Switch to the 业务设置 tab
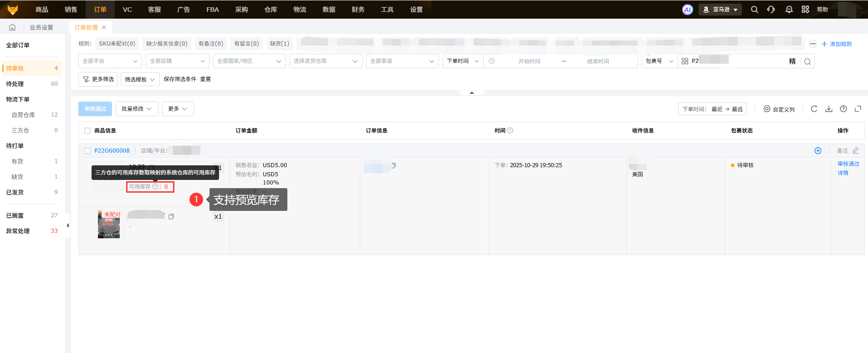 41,27
